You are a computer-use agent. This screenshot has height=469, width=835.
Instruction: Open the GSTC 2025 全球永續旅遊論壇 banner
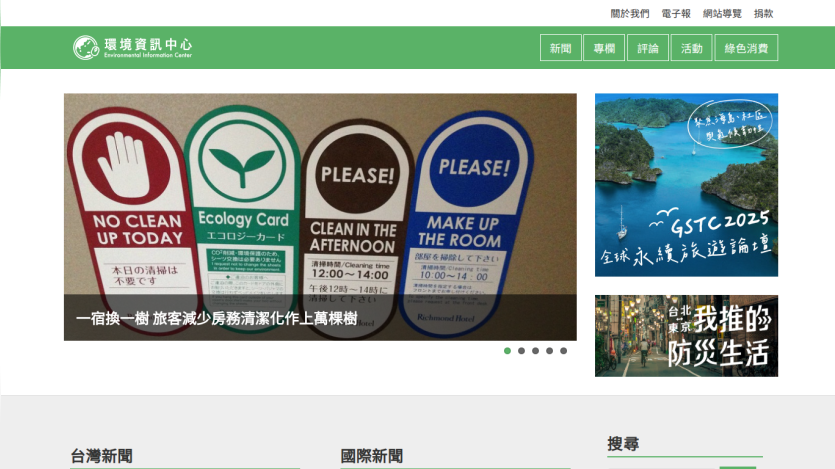(x=686, y=185)
